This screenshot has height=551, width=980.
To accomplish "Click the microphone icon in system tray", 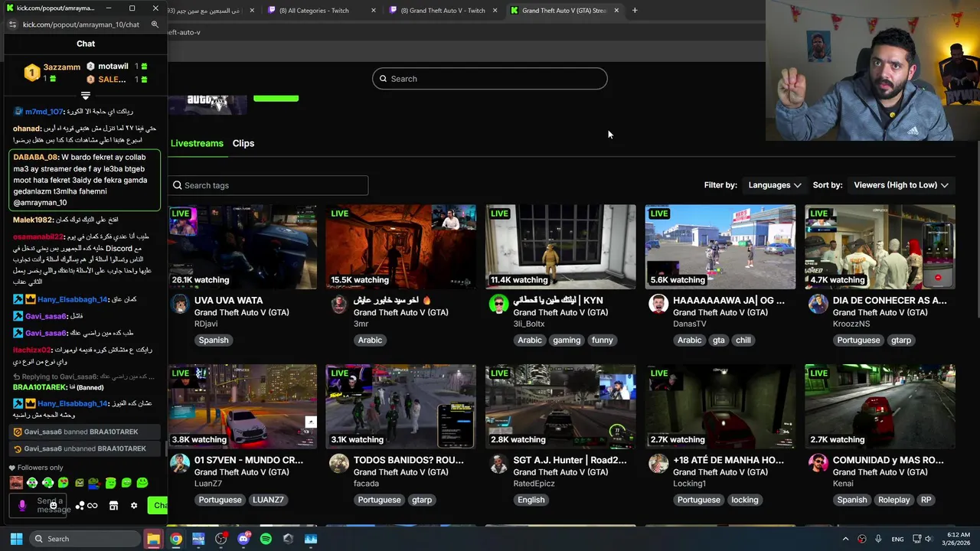I will pyautogui.click(x=878, y=539).
